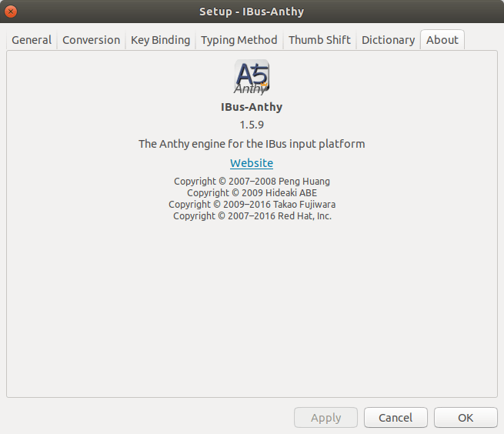Select the Key Binding tab
The width and height of the screenshot is (504, 434).
click(x=160, y=40)
